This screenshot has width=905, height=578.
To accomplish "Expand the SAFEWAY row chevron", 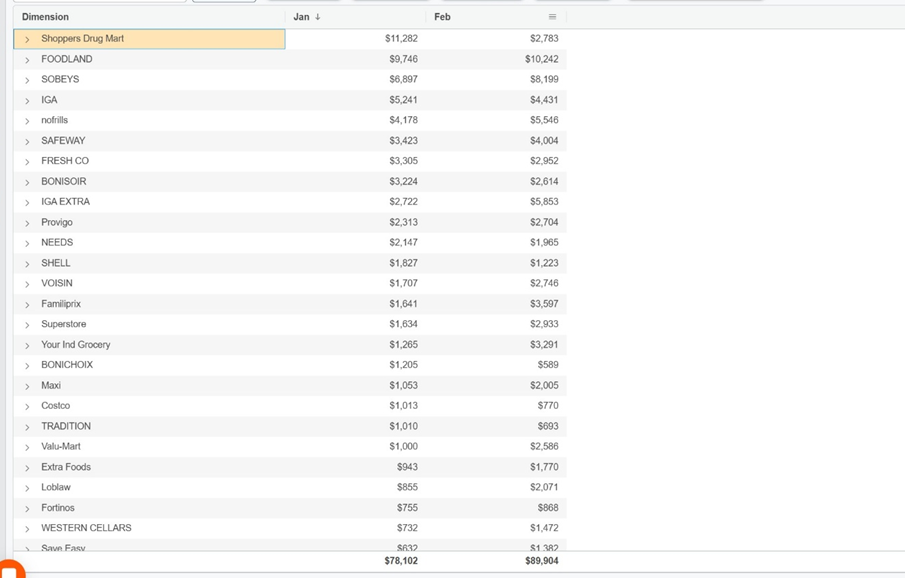I will coord(27,141).
